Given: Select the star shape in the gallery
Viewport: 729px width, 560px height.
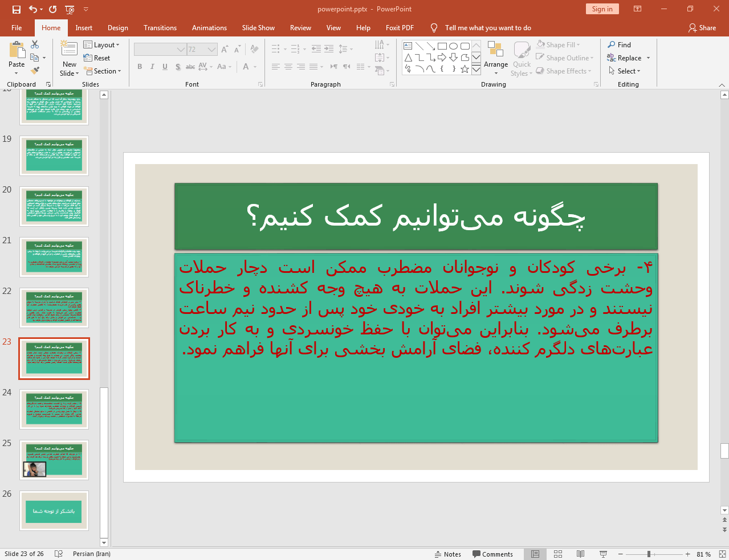Looking at the screenshot, I should 465,69.
